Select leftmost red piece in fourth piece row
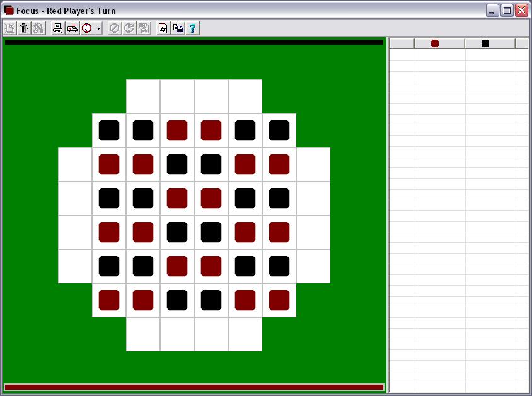This screenshot has width=532, height=396. (109, 232)
